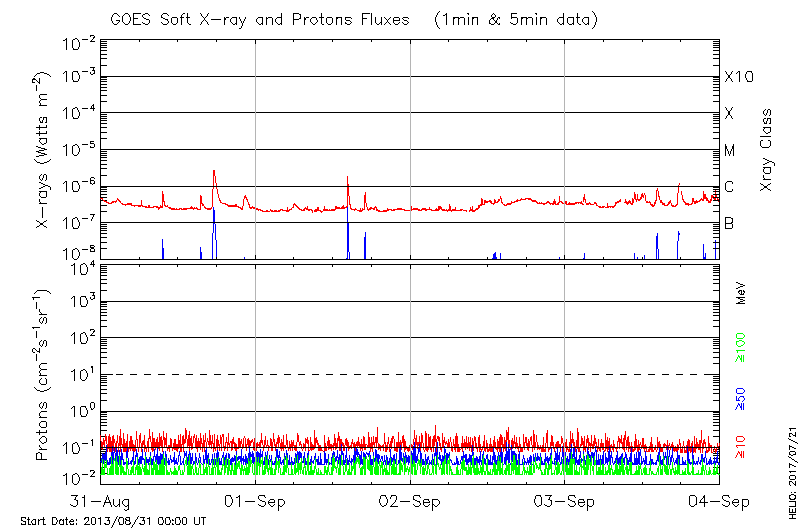Click the C X-ray class label
Image resolution: width=800 pixels, height=530 pixels.
[x=729, y=187]
